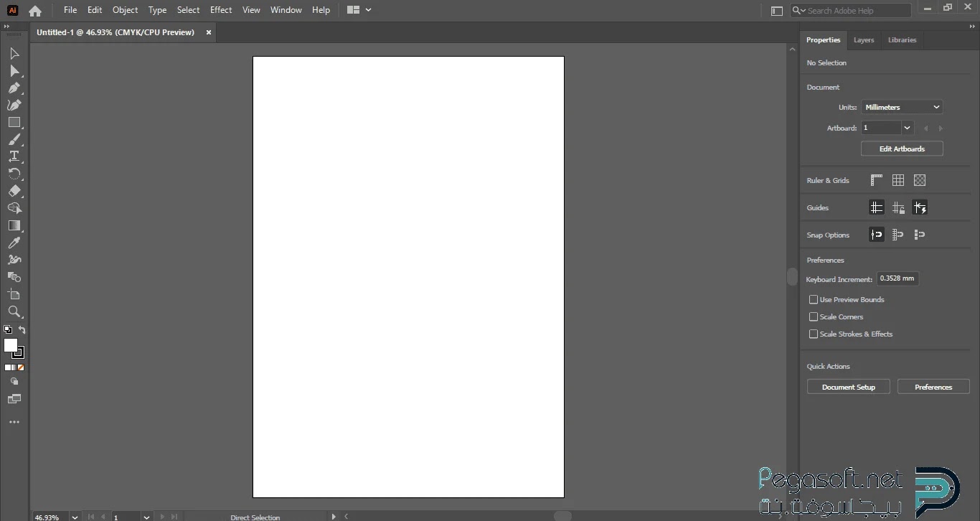Change Screen Mode from toolbar
Screen dimensions: 980x521
[x=14, y=399]
